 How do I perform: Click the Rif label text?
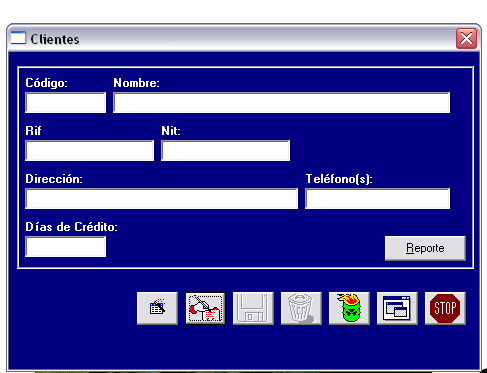click(x=33, y=131)
